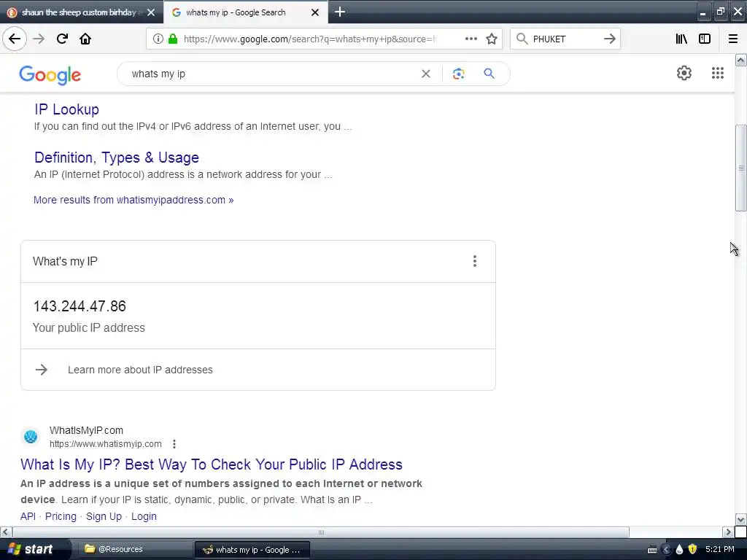Click the green padlock security icon
747x560 pixels.
pos(173,39)
